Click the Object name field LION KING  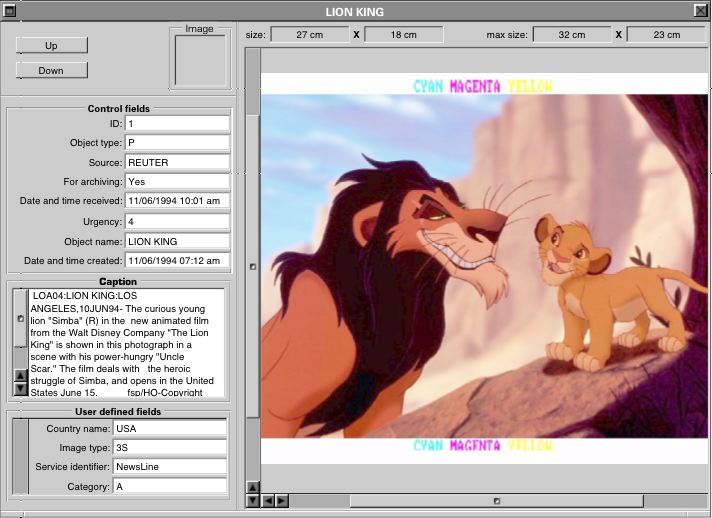pos(177,242)
